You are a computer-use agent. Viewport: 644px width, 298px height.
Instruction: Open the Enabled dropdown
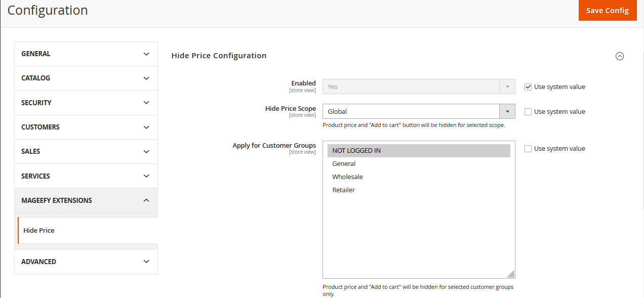(x=507, y=87)
